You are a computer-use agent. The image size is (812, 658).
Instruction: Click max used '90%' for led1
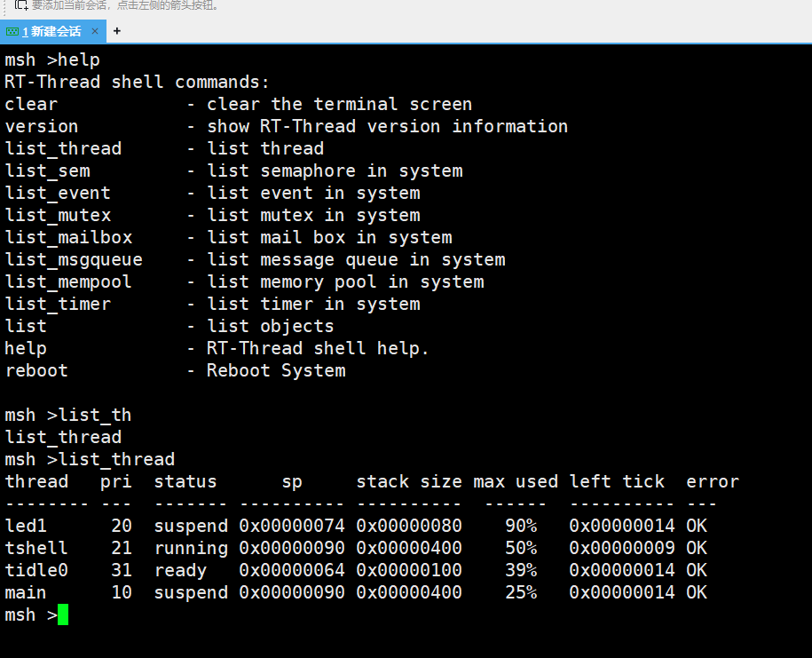[521, 526]
